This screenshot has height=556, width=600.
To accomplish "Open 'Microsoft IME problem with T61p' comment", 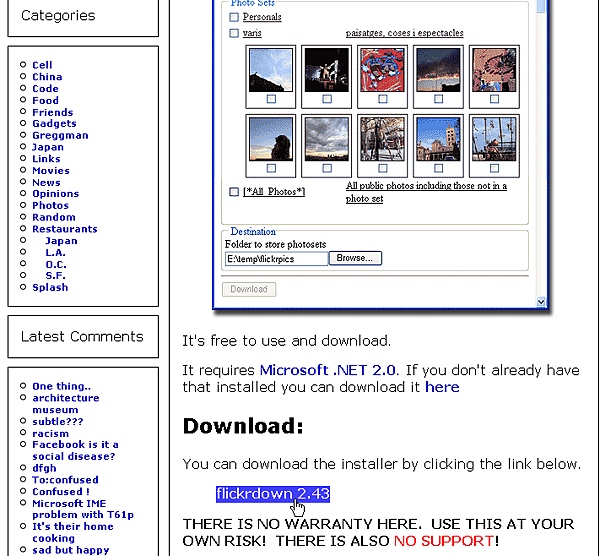I will [x=83, y=509].
